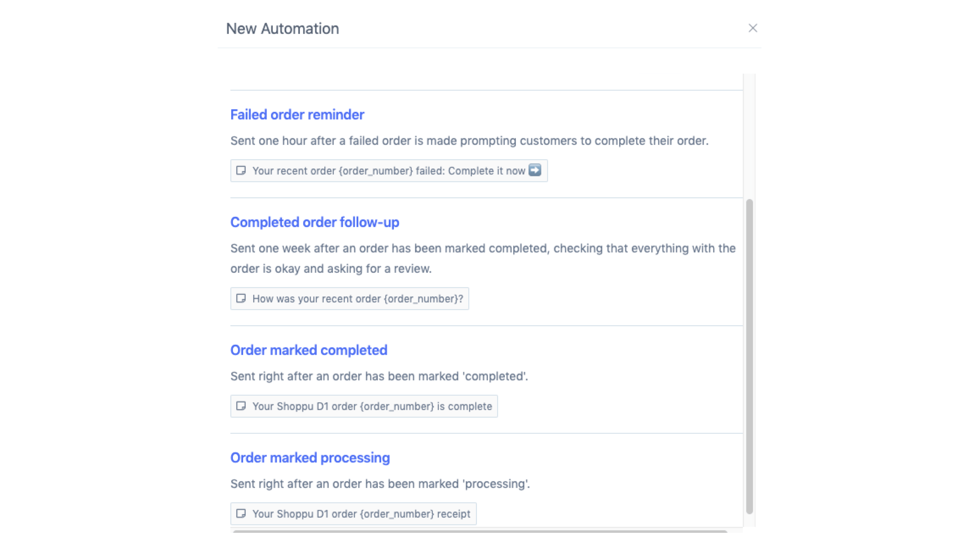Viewport: 980px width, 543px height.
Task: Click the 'Your Shoppu D1 order is complete' subject text
Action: 372,407
